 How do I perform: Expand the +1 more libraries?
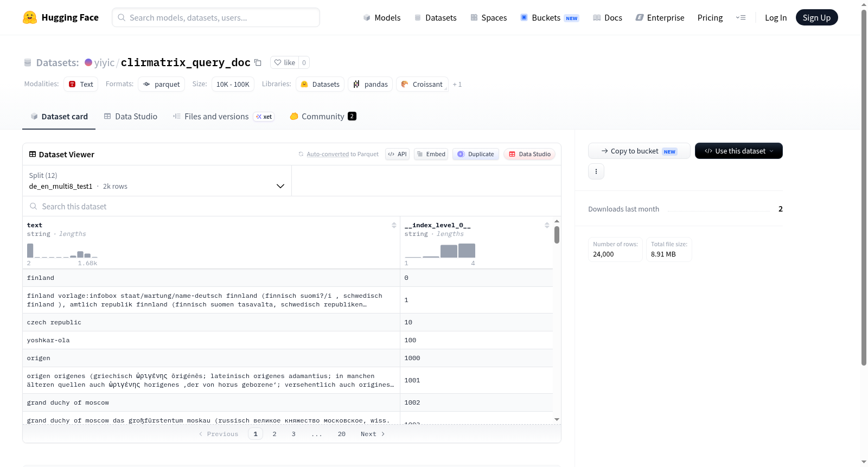pyautogui.click(x=457, y=84)
